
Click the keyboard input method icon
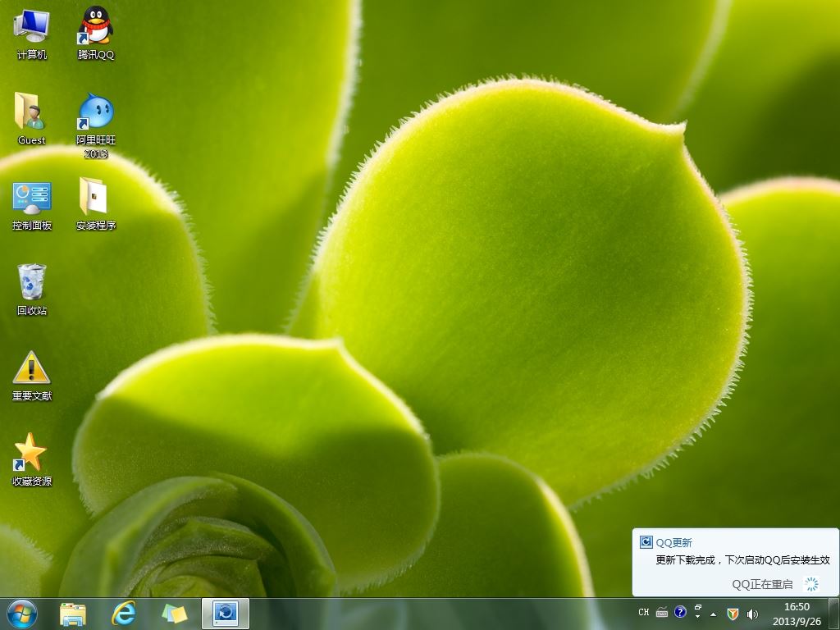click(x=662, y=612)
